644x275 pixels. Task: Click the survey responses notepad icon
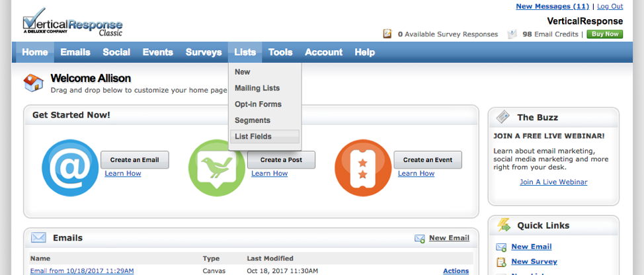[387, 34]
